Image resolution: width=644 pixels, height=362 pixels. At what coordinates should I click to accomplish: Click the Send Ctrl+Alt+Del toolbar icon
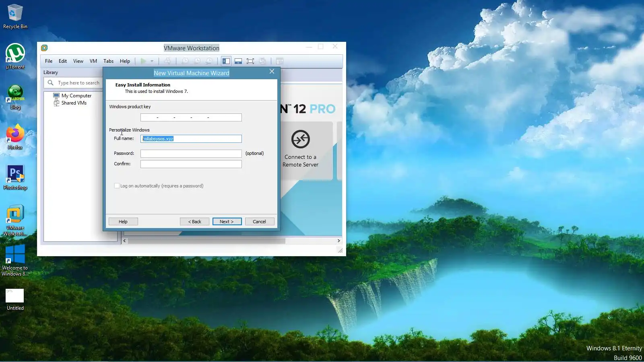pos(167,61)
